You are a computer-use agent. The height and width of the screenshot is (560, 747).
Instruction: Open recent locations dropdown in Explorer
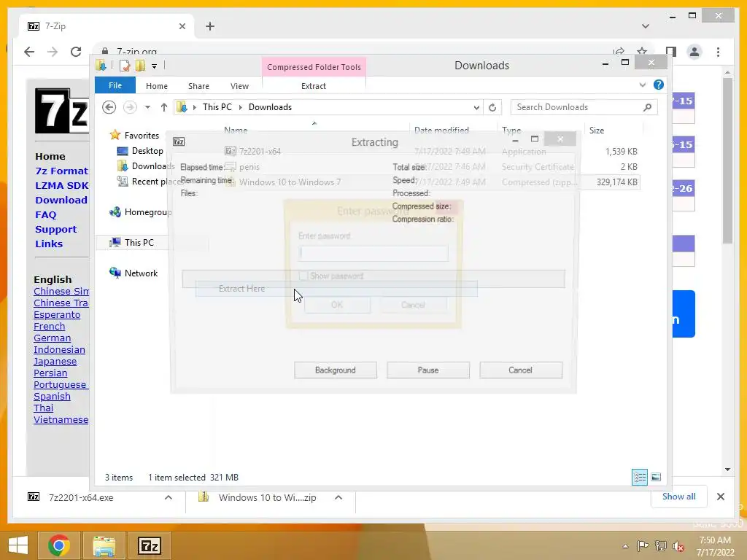pyautogui.click(x=147, y=107)
